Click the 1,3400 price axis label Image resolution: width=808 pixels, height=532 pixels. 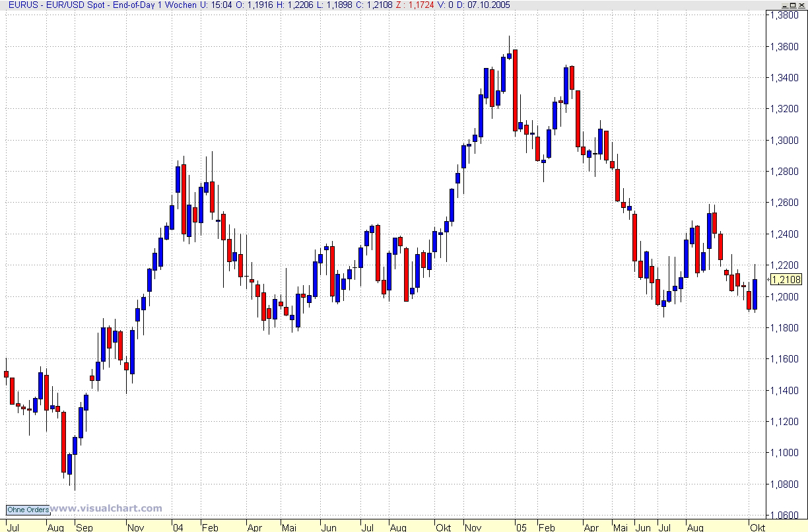click(x=785, y=78)
